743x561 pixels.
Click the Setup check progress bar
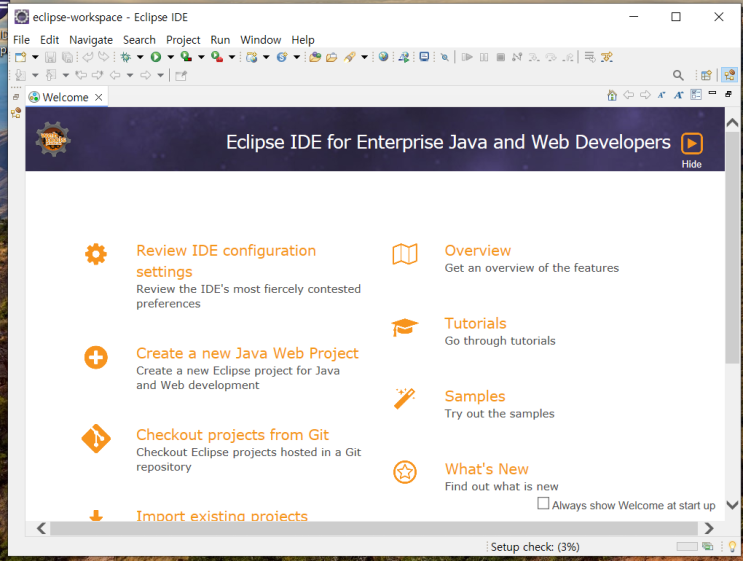[687, 547]
